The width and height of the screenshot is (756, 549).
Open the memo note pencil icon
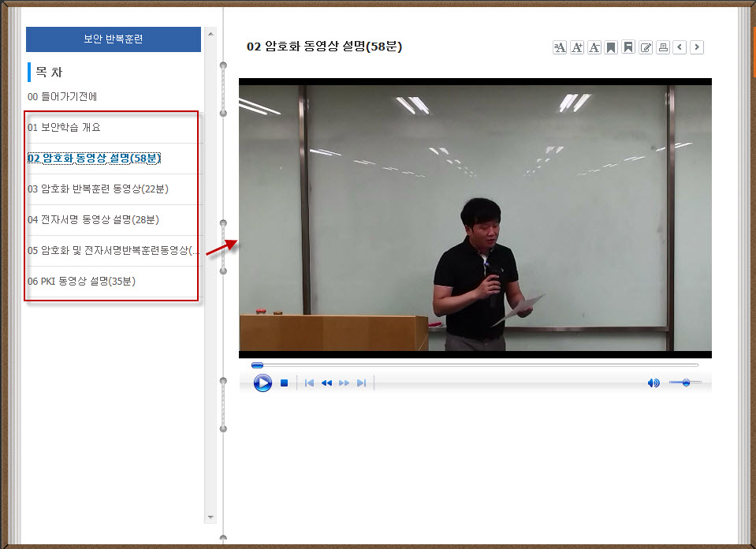[646, 47]
